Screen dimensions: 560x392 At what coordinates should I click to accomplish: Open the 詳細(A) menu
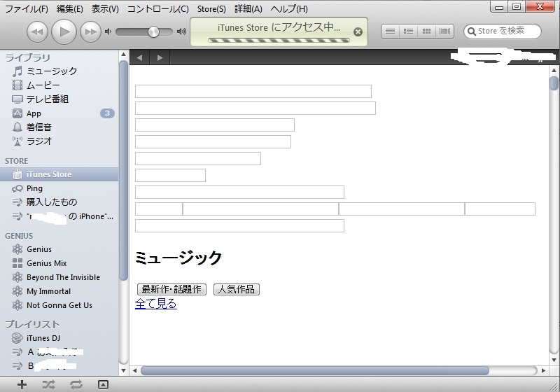[248, 8]
